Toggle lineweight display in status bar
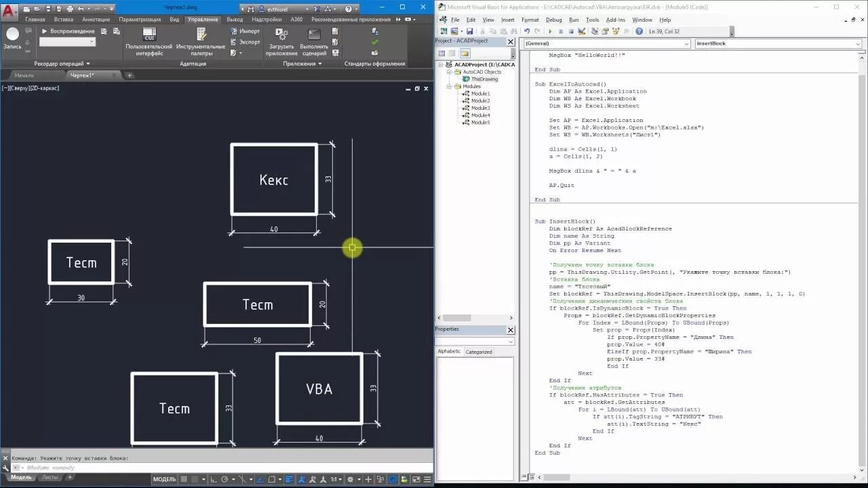The height and width of the screenshot is (488, 868). tap(288, 479)
